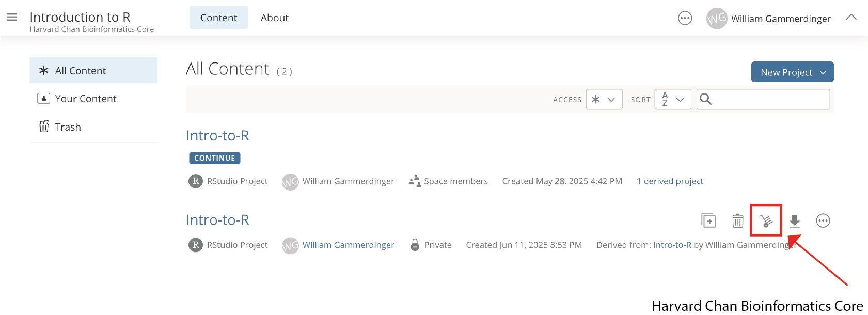The width and height of the screenshot is (868, 315).
Task: Collapse the header with the up chevron
Action: tap(851, 18)
